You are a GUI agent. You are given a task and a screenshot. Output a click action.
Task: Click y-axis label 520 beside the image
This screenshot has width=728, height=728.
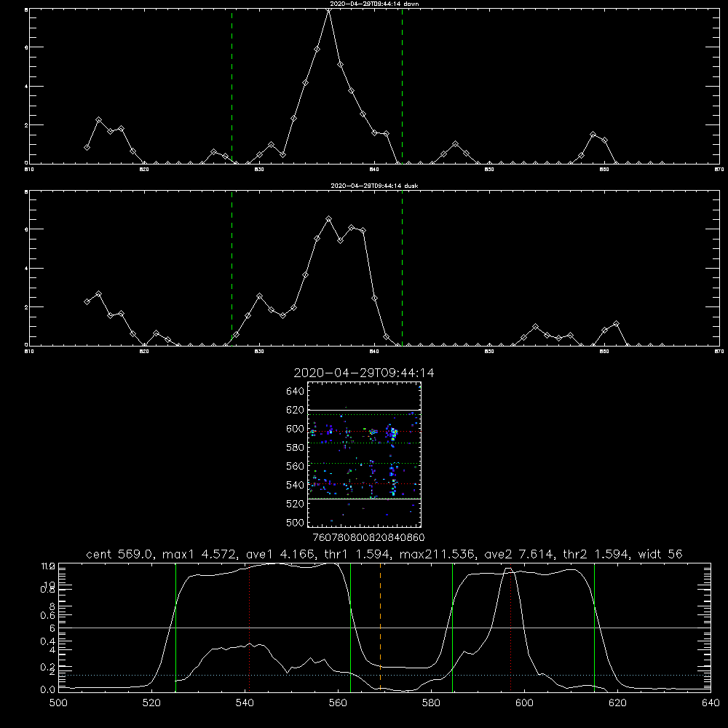pyautogui.click(x=295, y=504)
